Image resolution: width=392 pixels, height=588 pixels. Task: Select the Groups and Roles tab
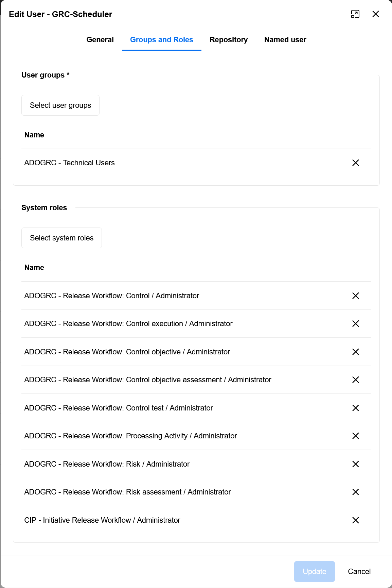[x=161, y=39]
